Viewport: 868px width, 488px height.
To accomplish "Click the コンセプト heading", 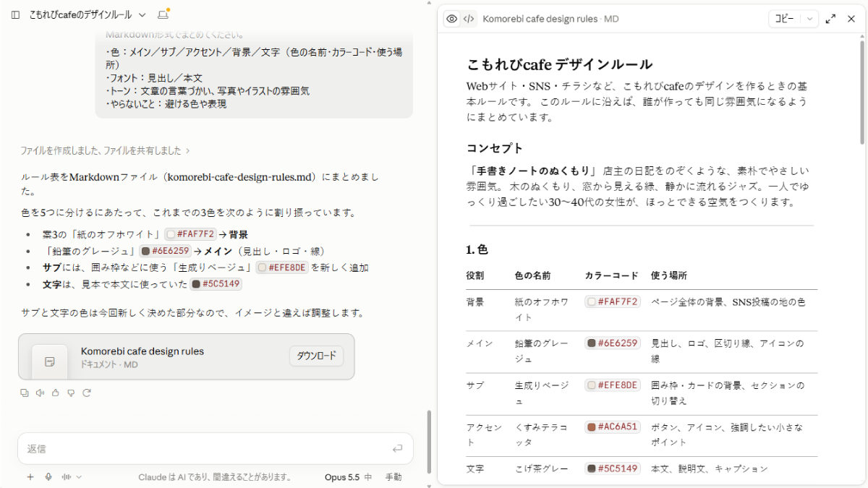I will [x=495, y=148].
